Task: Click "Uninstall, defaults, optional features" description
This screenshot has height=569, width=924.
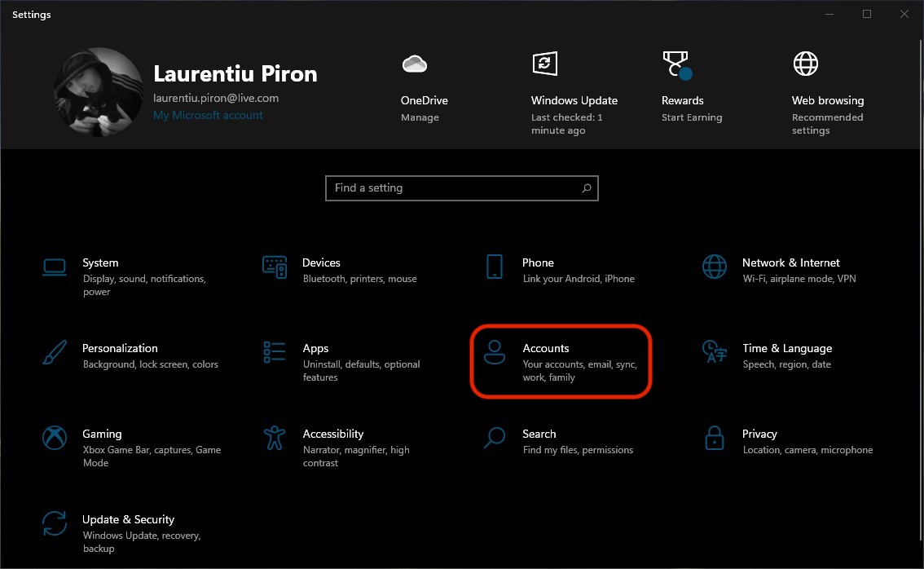Action: click(361, 371)
